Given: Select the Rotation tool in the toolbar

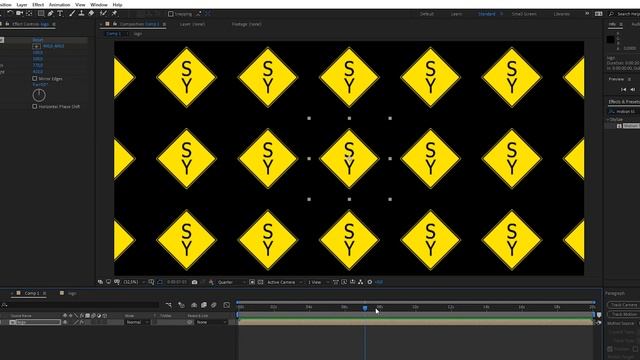Looking at the screenshot, I should [10, 13].
